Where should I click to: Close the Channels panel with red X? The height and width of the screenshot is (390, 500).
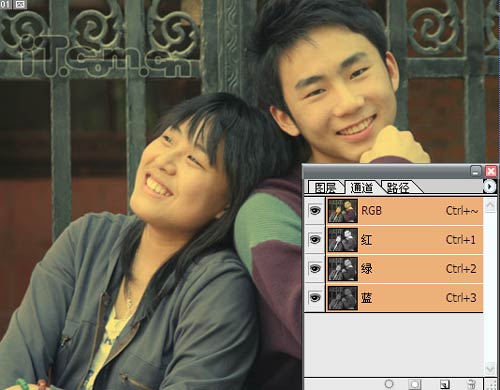pos(491,171)
